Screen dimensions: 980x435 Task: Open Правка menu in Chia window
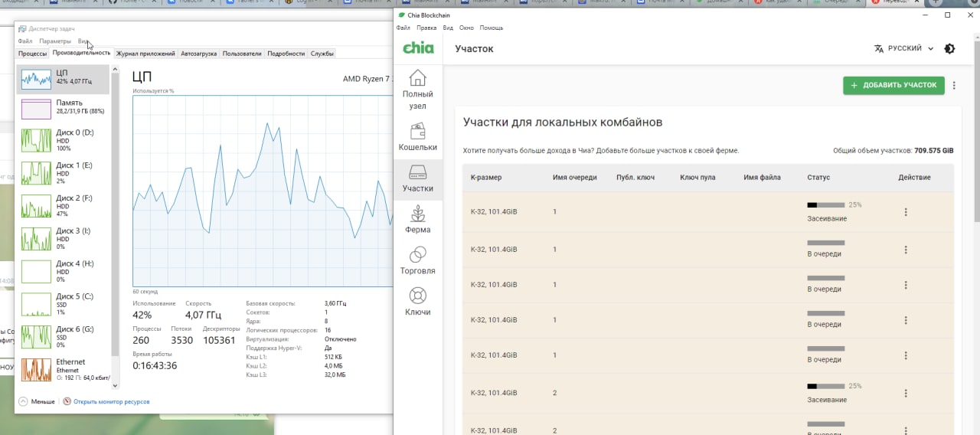pyautogui.click(x=426, y=28)
